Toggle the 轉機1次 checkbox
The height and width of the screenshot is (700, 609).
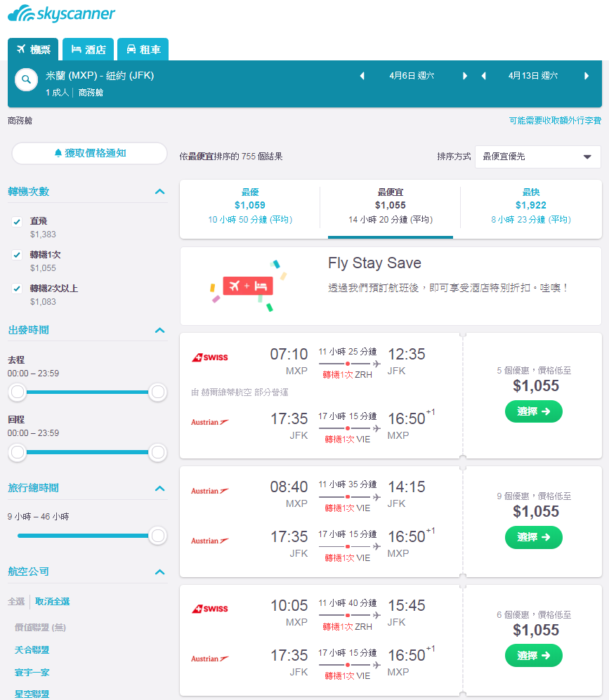(x=17, y=255)
